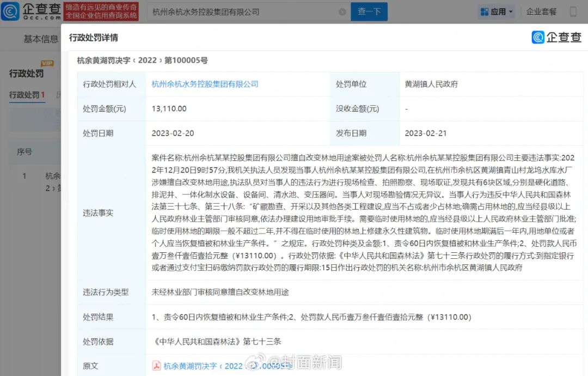Click the 序号 column header
The width and height of the screenshot is (588, 376).
pyautogui.click(x=24, y=151)
